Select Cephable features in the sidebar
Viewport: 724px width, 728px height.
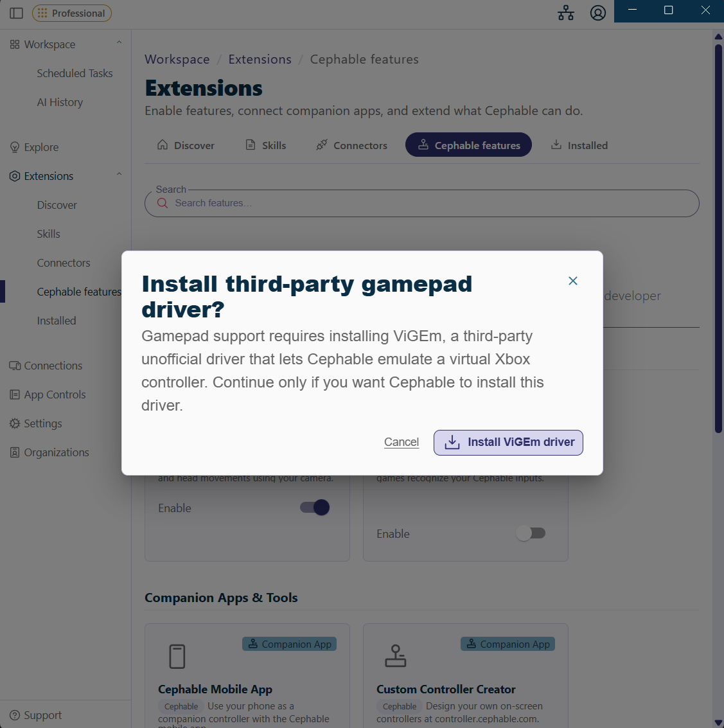79,292
